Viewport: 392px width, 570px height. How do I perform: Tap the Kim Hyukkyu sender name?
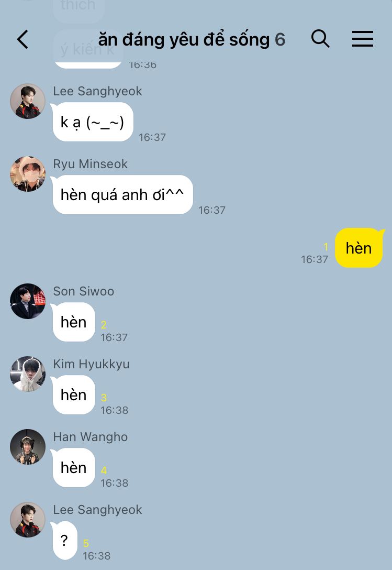click(x=91, y=364)
